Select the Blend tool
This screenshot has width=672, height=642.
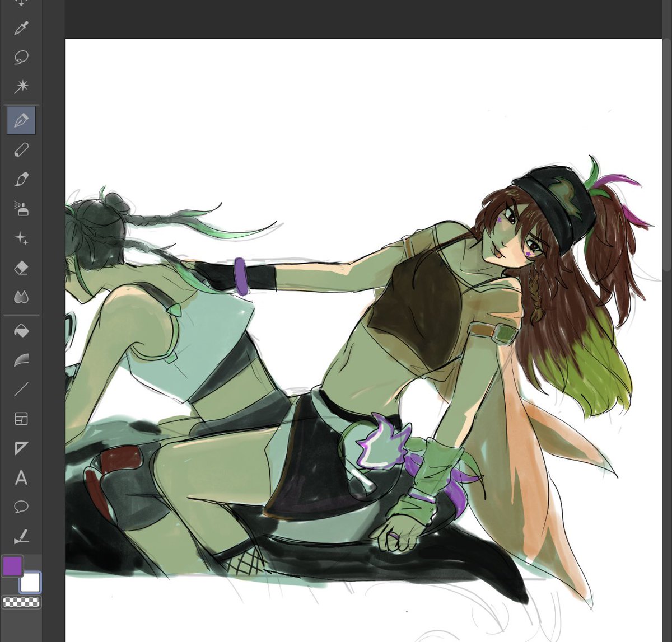click(x=21, y=297)
